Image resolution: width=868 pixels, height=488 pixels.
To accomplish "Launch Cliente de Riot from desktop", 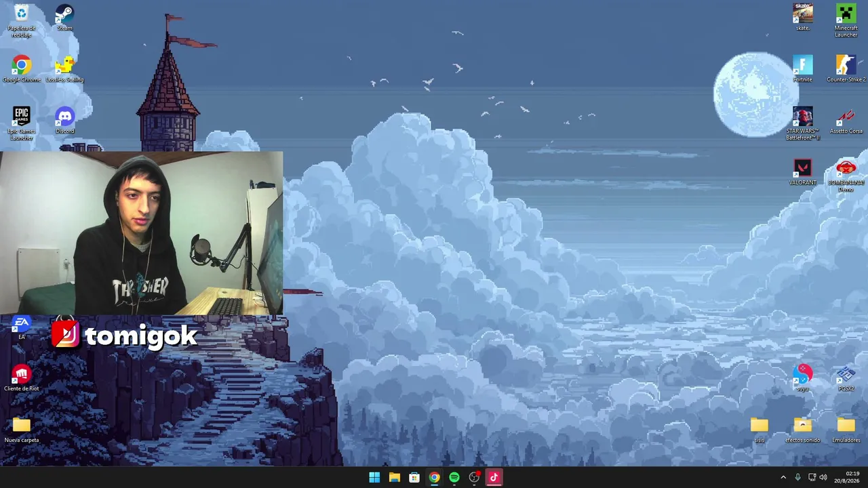I will point(22,378).
